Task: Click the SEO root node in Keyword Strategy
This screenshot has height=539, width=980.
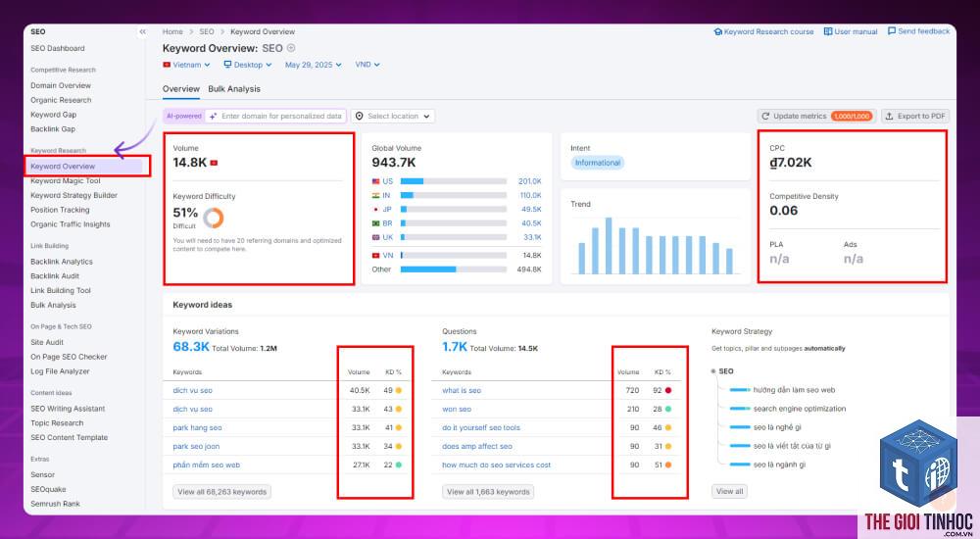Action: 725,371
